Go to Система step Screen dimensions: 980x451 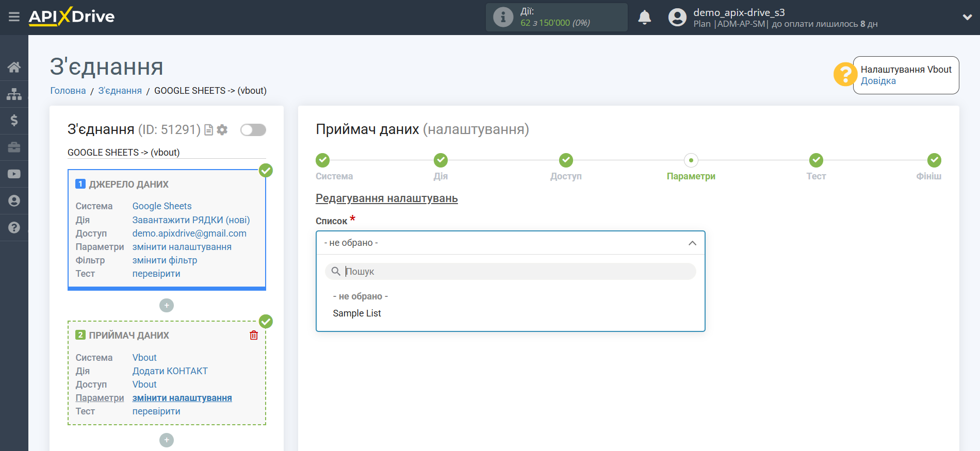click(x=323, y=160)
